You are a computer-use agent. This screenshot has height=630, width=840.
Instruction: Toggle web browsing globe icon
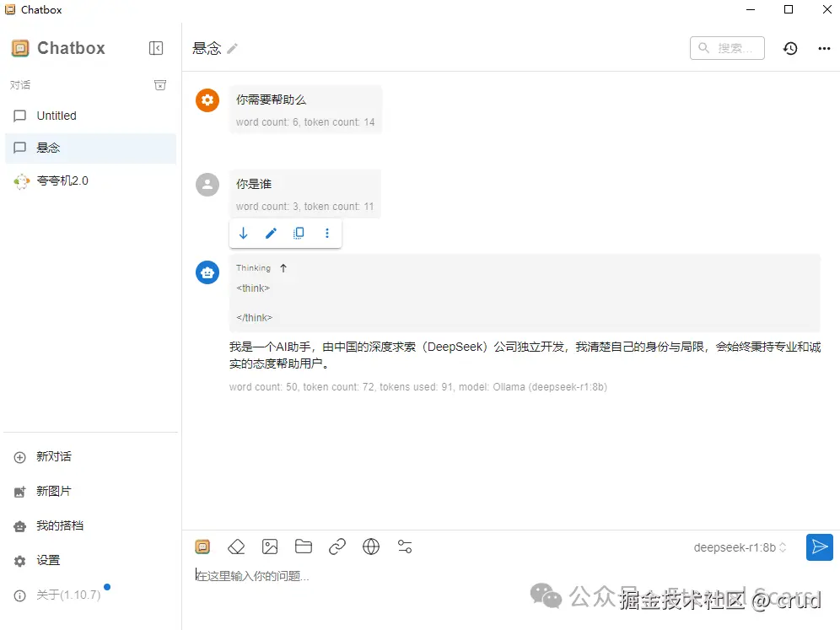click(371, 547)
